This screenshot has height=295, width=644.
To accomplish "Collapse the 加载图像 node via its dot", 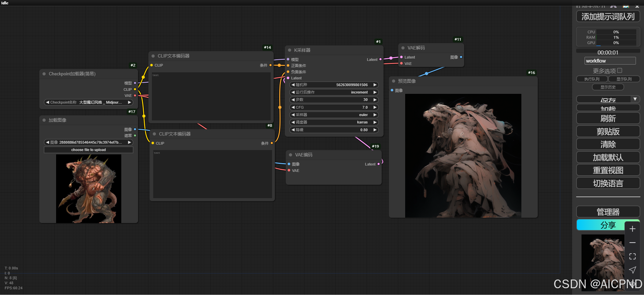I will [x=44, y=120].
